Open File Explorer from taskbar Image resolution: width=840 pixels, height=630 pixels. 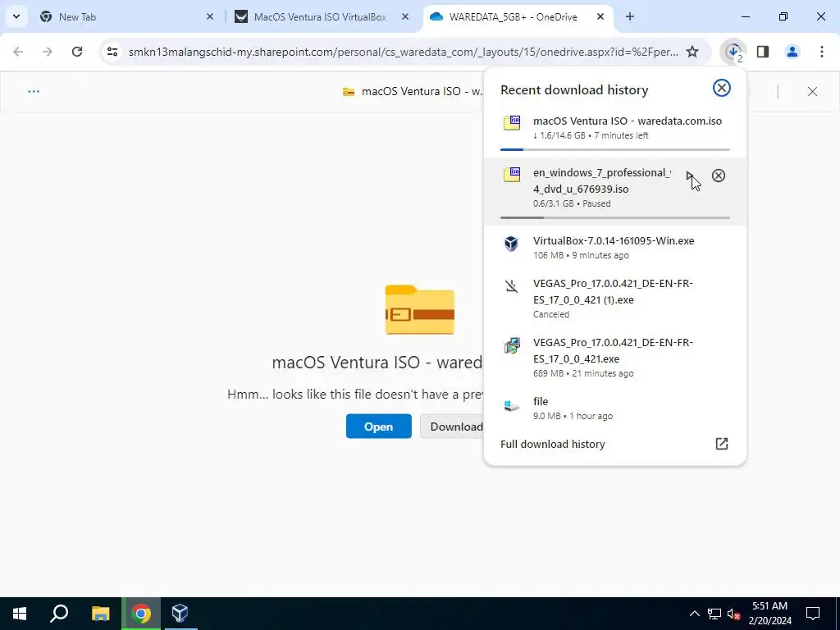(x=100, y=614)
